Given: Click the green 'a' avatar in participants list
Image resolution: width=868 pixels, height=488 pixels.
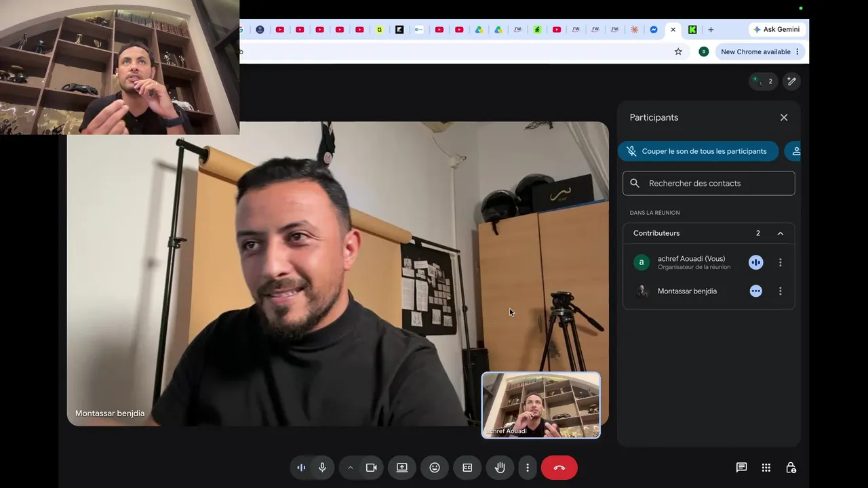Looking at the screenshot, I should 642,262.
